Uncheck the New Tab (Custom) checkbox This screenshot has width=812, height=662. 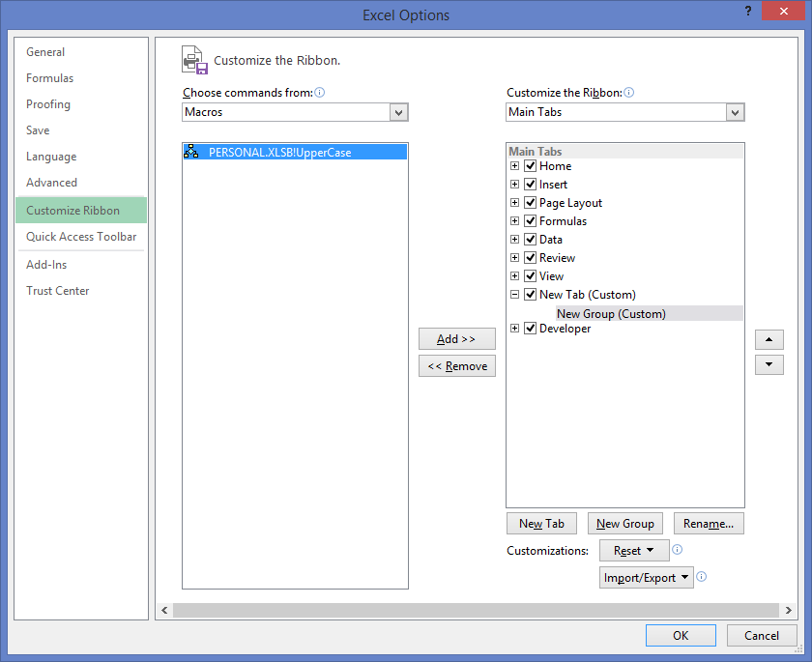[x=530, y=295]
